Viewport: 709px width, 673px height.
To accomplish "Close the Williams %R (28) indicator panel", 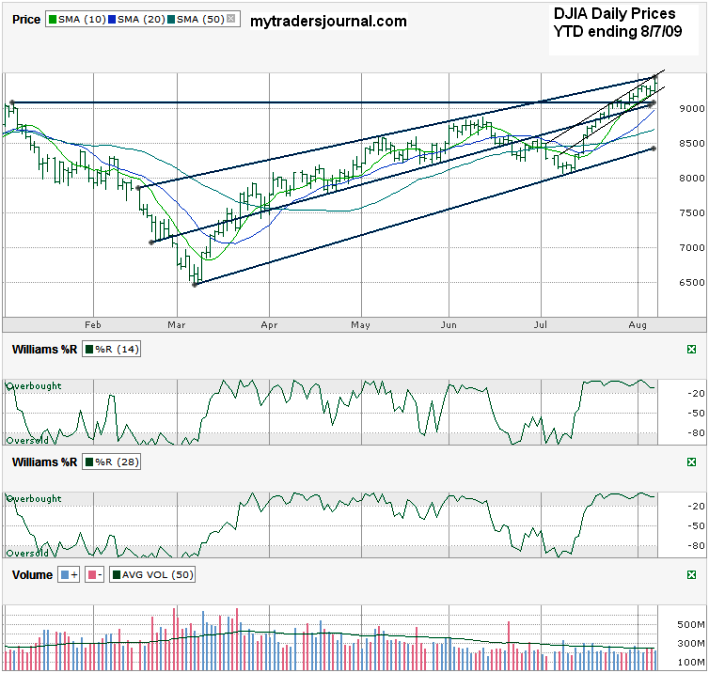I will tap(691, 462).
